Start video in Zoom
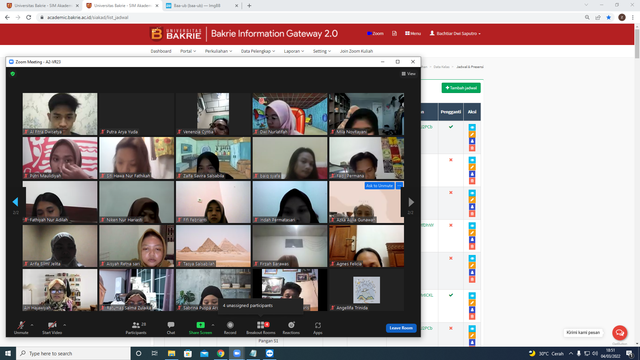 coord(52,328)
